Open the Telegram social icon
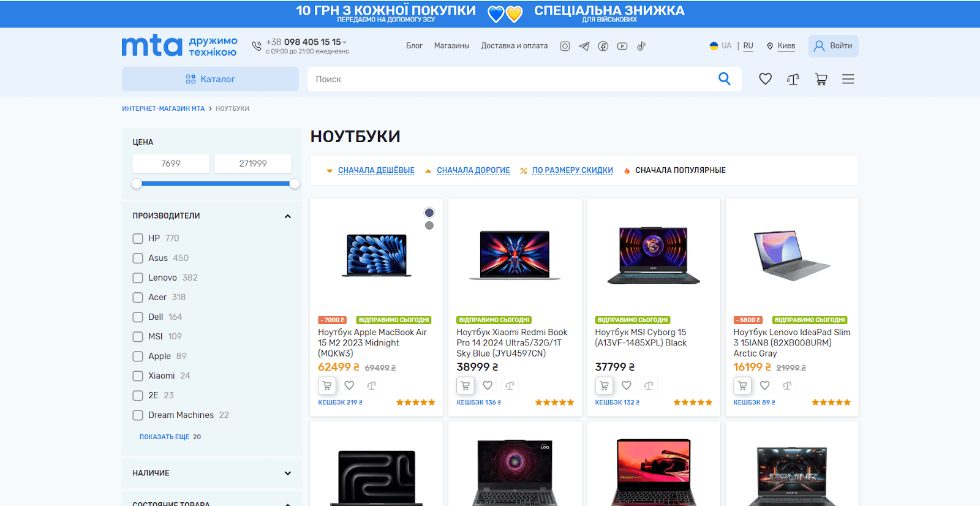Image resolution: width=980 pixels, height=506 pixels. pos(584,46)
